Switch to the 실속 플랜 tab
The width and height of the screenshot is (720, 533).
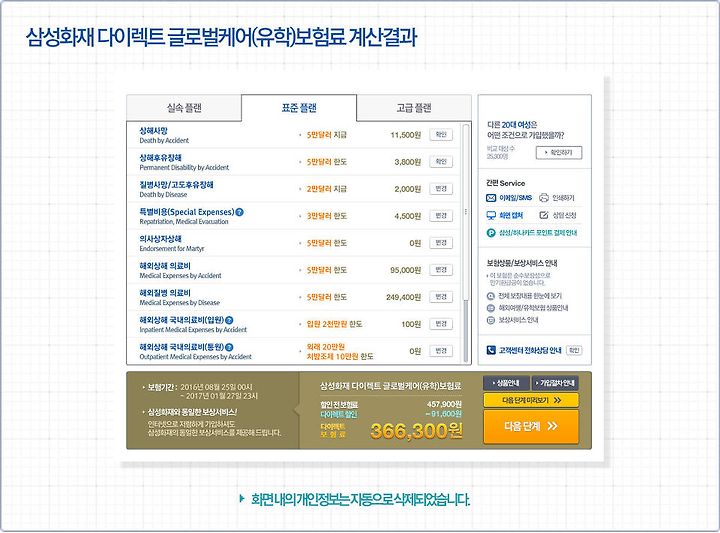point(184,108)
